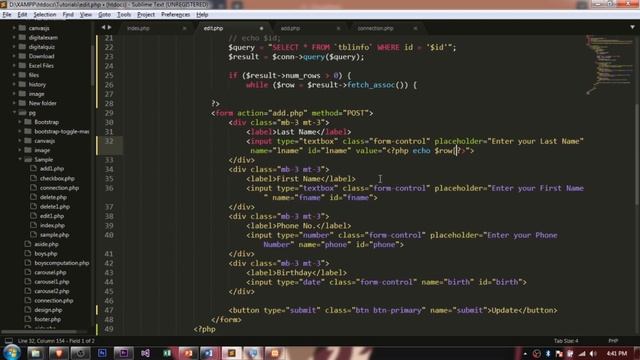This screenshot has height=360, width=640.
Task: Expand the digitalexam folder
Action: click(x=14, y=37)
